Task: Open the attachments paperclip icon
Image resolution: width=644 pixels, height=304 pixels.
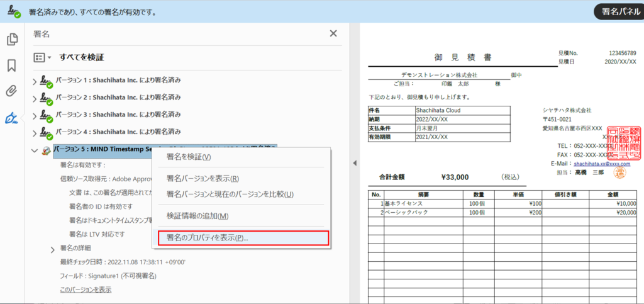Action: [x=12, y=91]
